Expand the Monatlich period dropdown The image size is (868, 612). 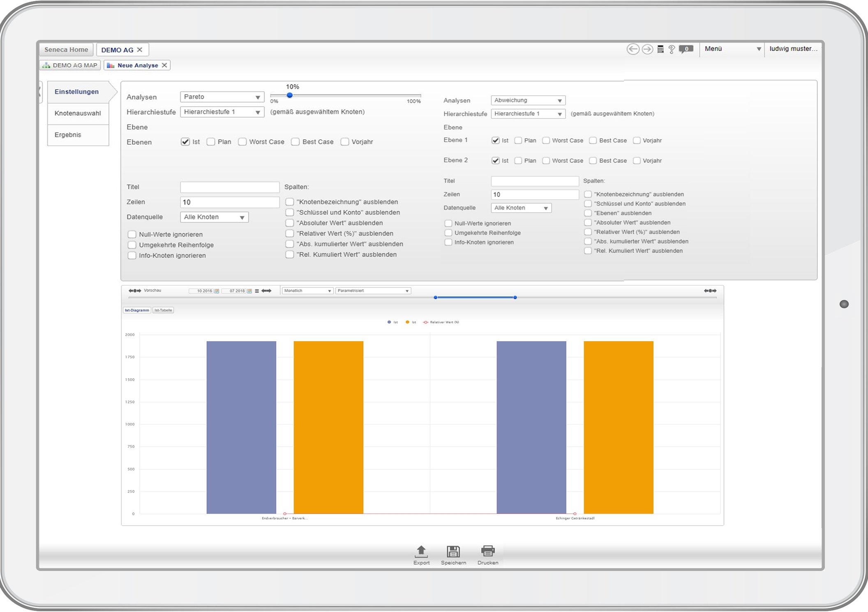pos(307,291)
